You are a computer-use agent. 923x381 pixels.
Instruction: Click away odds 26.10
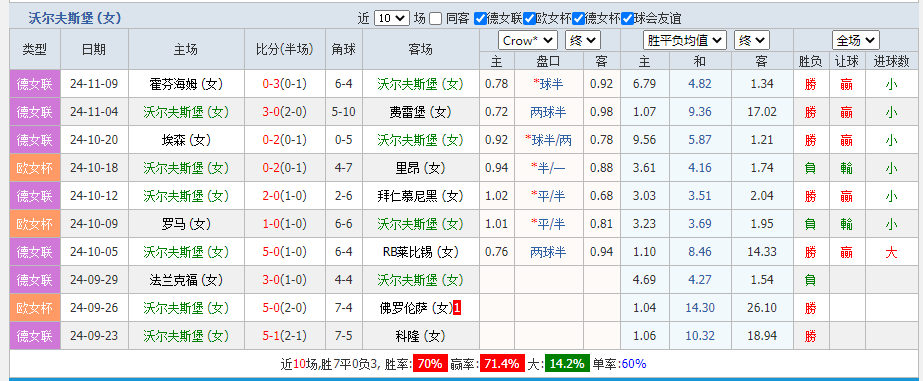point(762,308)
